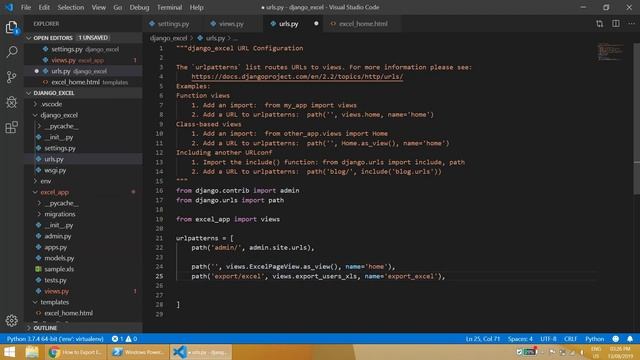Open excel_home.html under templates folder
Screen dimensions: 640x360
point(83,313)
